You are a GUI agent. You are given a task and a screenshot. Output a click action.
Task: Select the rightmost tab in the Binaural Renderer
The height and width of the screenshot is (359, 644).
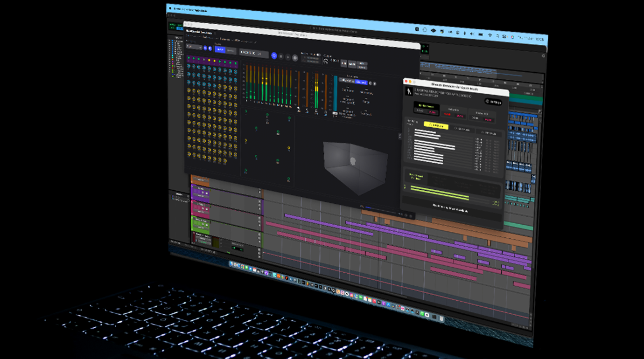pos(489,133)
